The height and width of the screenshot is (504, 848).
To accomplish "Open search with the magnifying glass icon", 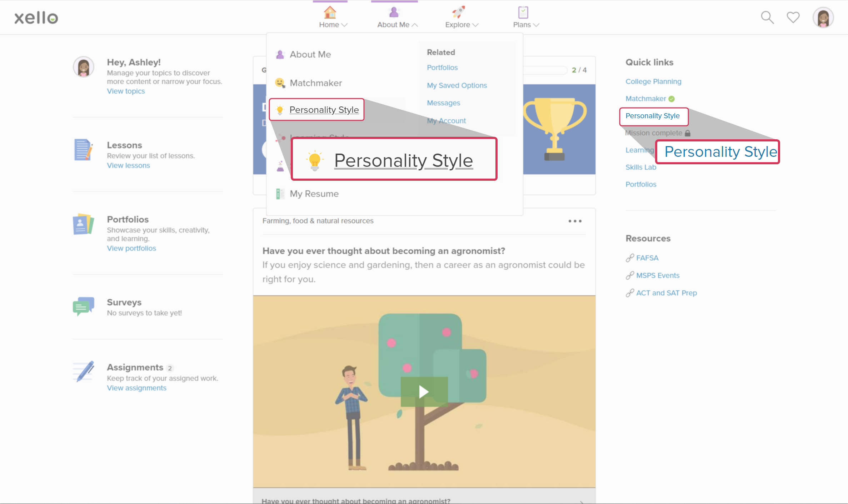I will [x=767, y=17].
